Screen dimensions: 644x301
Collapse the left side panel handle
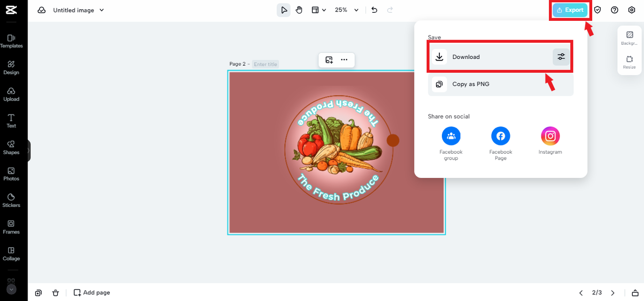click(29, 151)
